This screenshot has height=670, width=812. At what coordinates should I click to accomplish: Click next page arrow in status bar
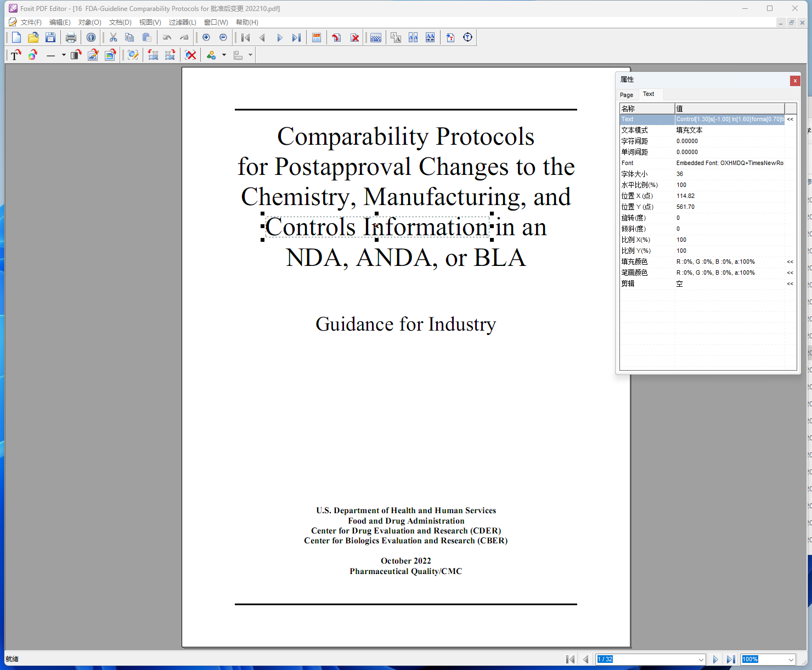pyautogui.click(x=715, y=660)
